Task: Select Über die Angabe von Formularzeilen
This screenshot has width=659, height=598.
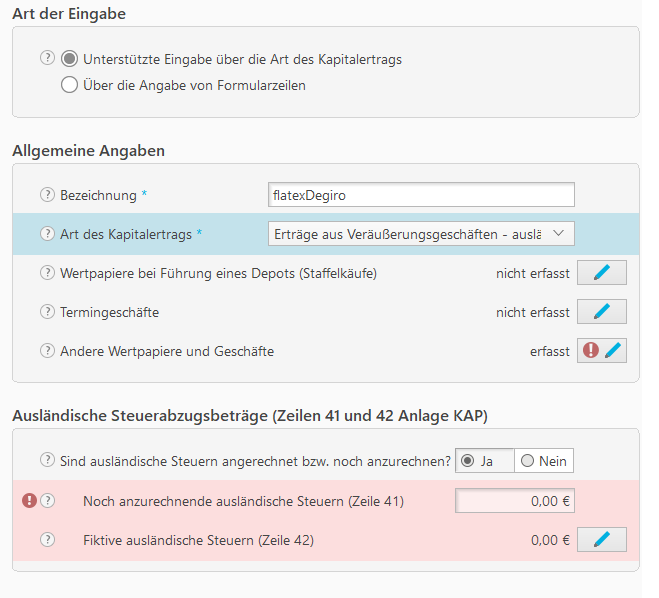Action: 69,85
